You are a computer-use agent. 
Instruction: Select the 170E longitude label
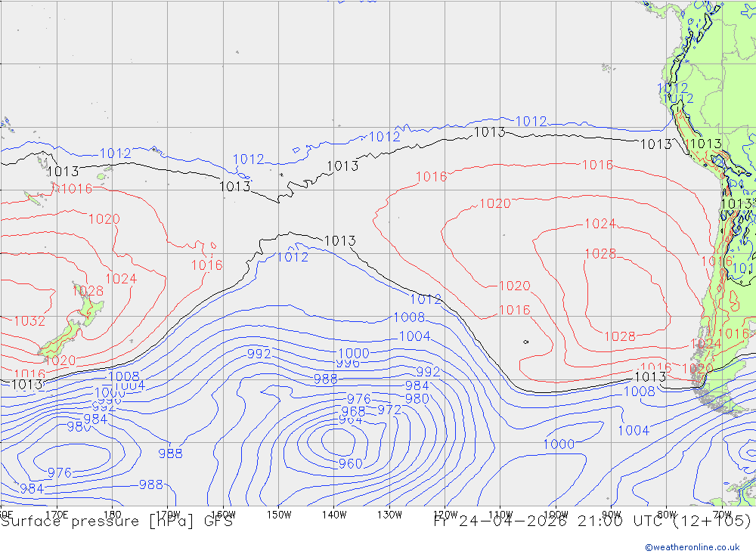coord(57,515)
